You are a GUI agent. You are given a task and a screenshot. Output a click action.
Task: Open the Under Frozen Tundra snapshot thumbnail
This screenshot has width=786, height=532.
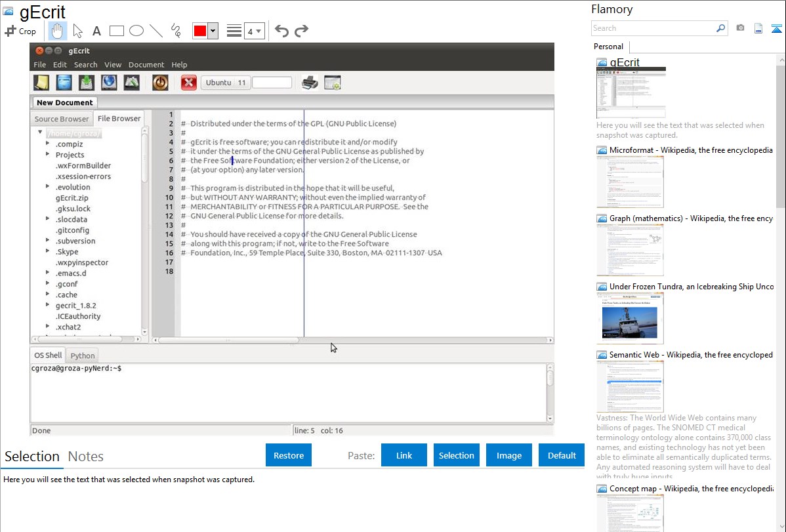[630, 318]
